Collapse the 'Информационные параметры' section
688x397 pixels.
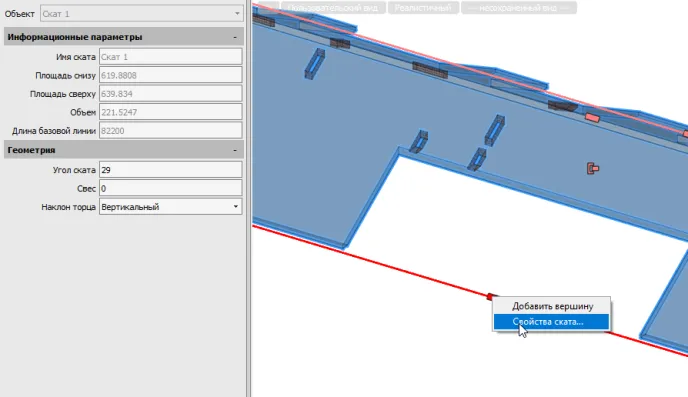(x=235, y=37)
